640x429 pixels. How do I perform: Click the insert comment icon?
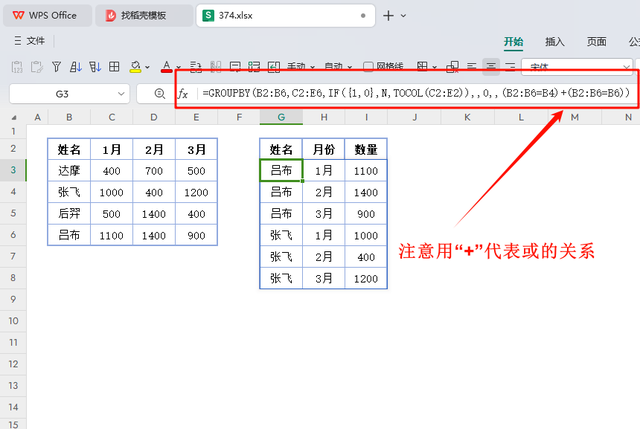pyautogui.click(x=235, y=67)
